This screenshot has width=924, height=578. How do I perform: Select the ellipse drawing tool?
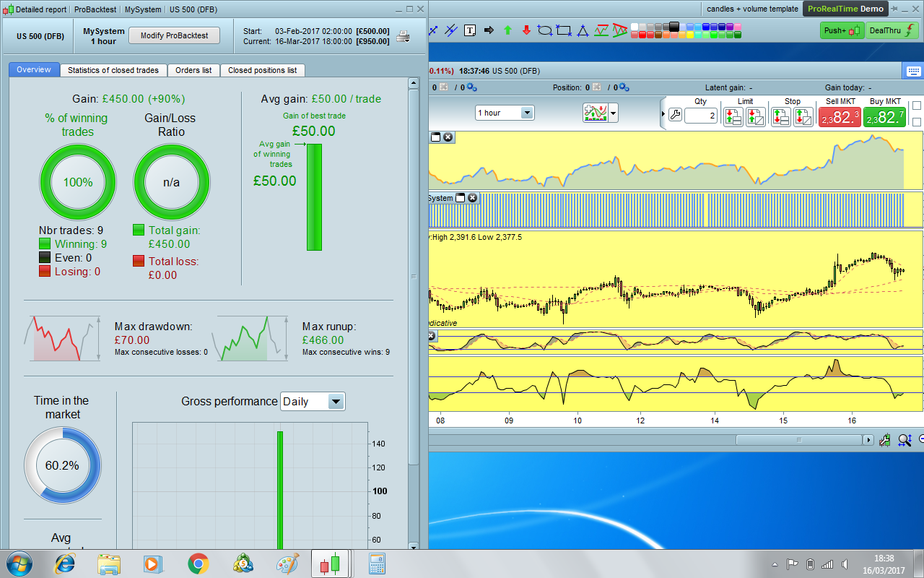click(545, 30)
